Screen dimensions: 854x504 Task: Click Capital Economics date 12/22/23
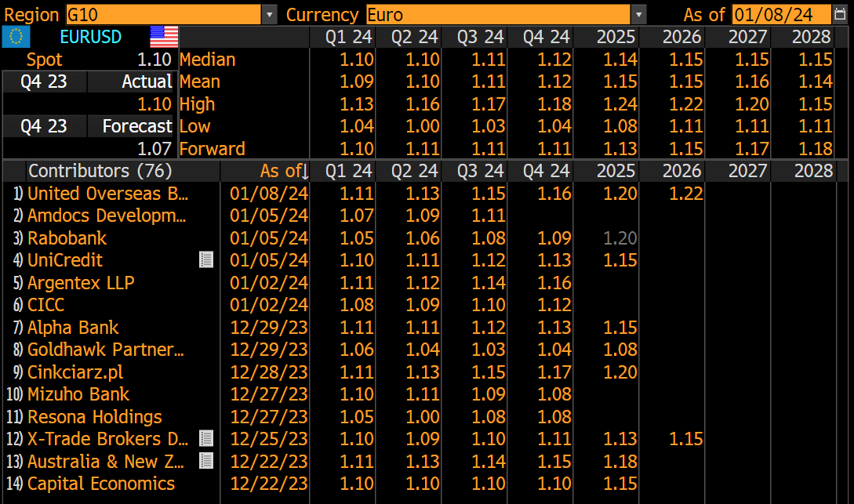pos(269,484)
